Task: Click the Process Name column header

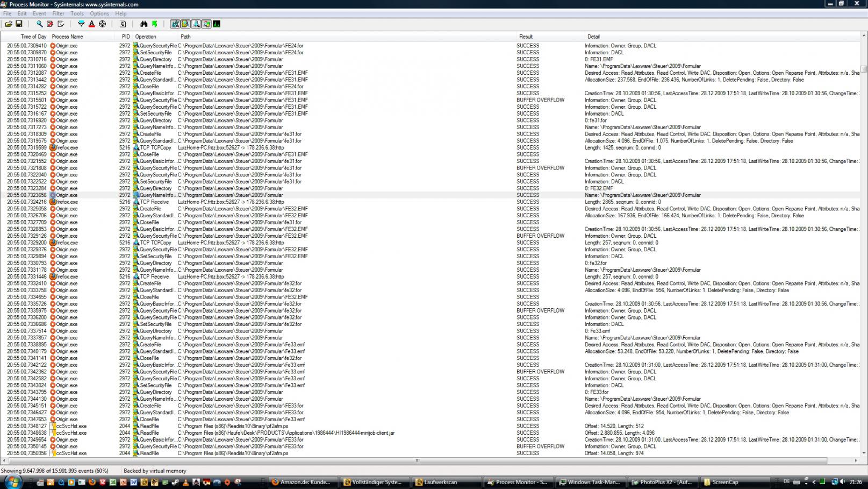Action: pyautogui.click(x=82, y=37)
